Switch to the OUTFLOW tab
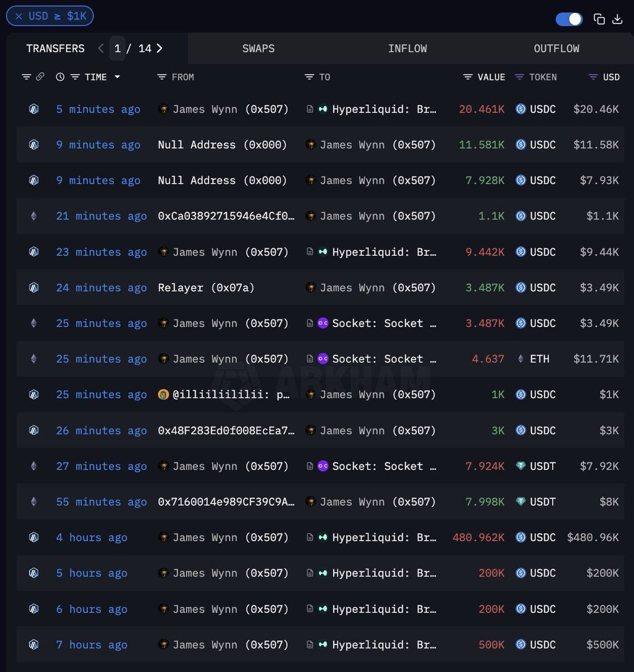The image size is (634, 672). pyautogui.click(x=556, y=49)
